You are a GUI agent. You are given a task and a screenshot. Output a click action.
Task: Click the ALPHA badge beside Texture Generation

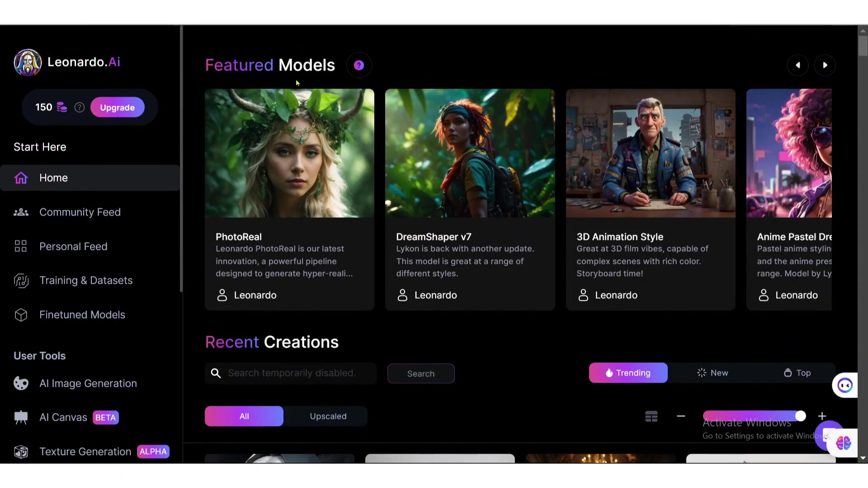(x=153, y=452)
